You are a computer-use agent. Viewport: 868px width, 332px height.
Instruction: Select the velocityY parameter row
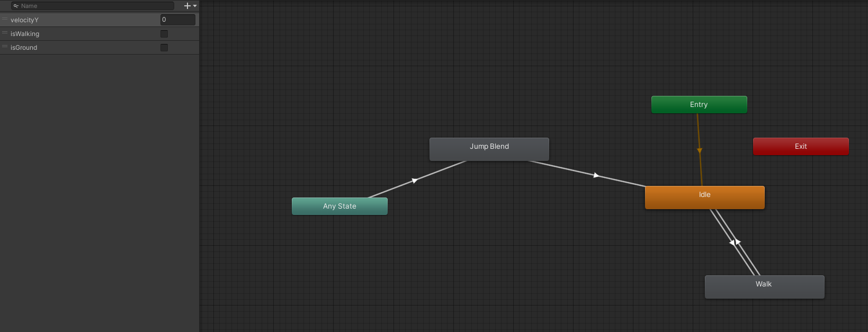tap(100, 20)
